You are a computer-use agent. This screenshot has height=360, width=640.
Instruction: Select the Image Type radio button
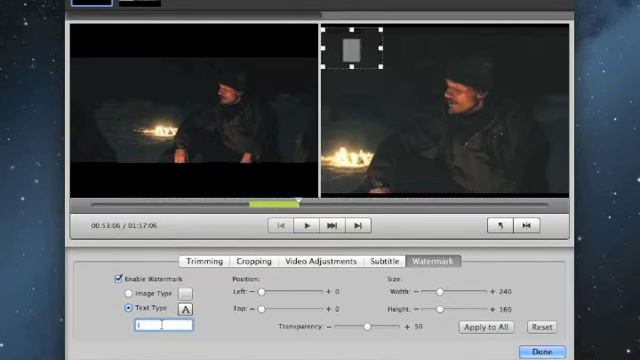click(128, 293)
